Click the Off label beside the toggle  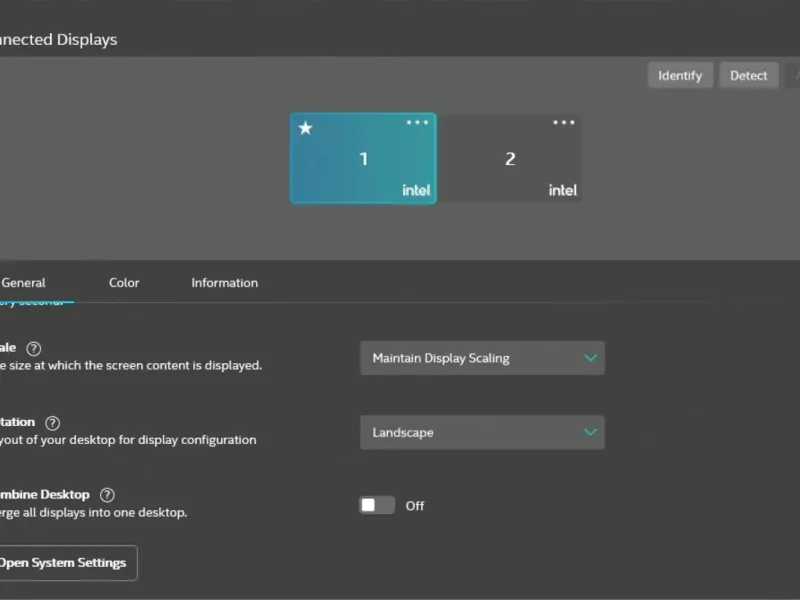tap(415, 506)
